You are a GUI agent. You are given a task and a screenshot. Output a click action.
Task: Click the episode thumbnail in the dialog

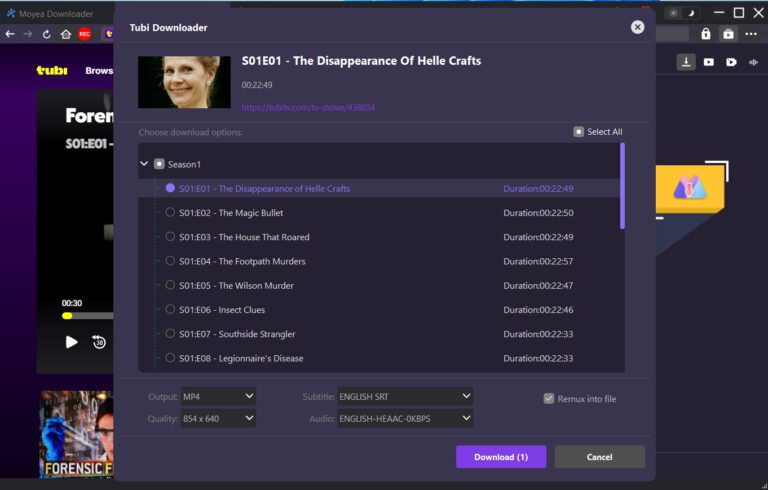(x=184, y=82)
